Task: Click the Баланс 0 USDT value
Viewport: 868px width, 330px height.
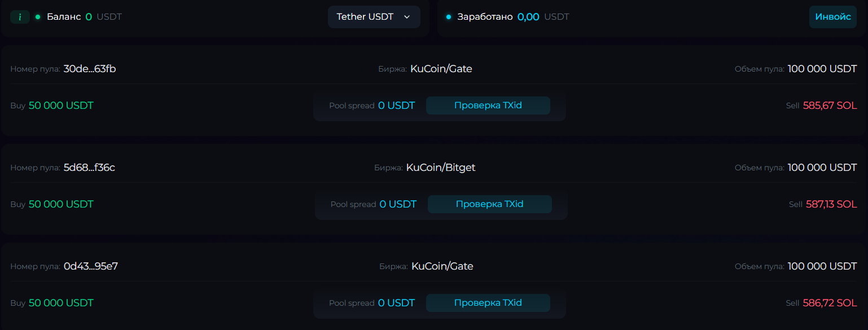Action: [x=89, y=17]
